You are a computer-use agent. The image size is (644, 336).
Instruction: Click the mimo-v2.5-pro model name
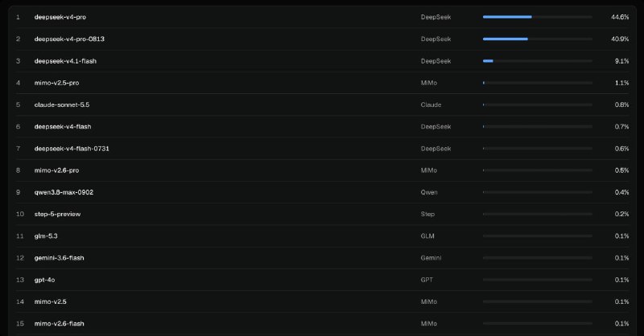56,83
